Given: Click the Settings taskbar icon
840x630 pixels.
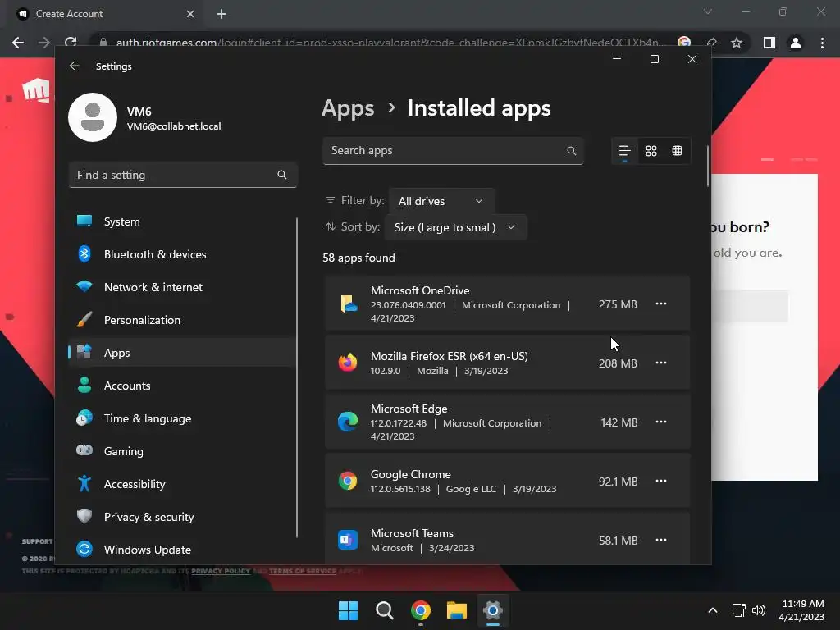Looking at the screenshot, I should tap(493, 610).
